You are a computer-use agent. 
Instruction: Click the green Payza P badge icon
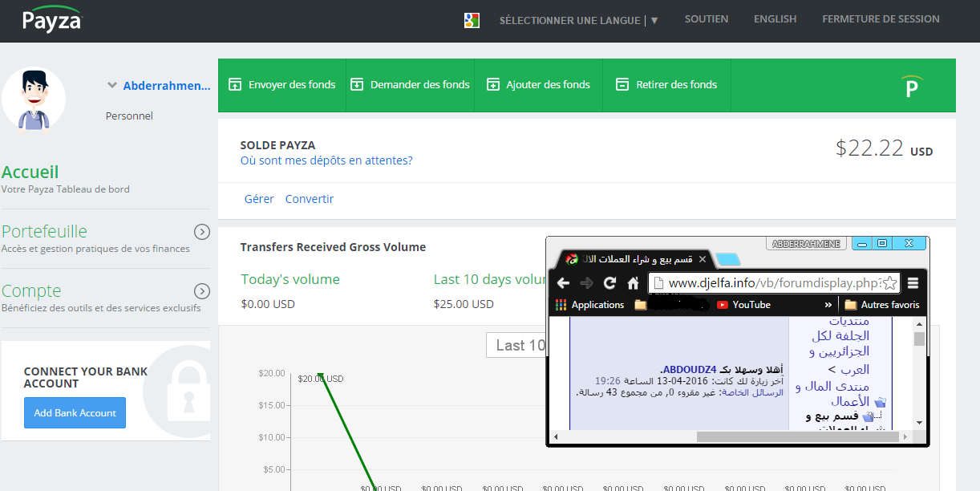point(912,87)
